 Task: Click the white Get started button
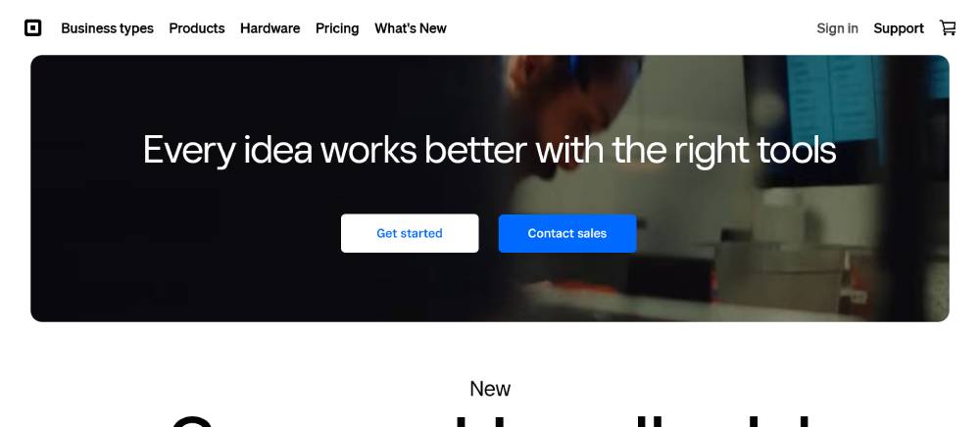point(410,233)
